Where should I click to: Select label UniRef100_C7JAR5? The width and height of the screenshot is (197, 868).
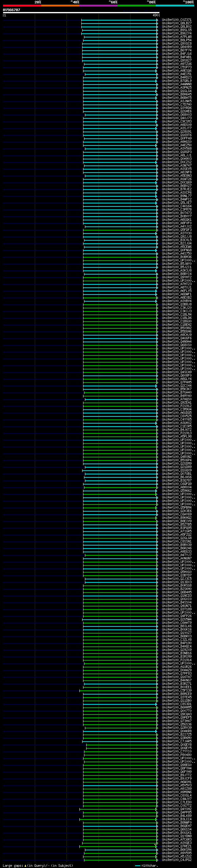coord(176,741)
